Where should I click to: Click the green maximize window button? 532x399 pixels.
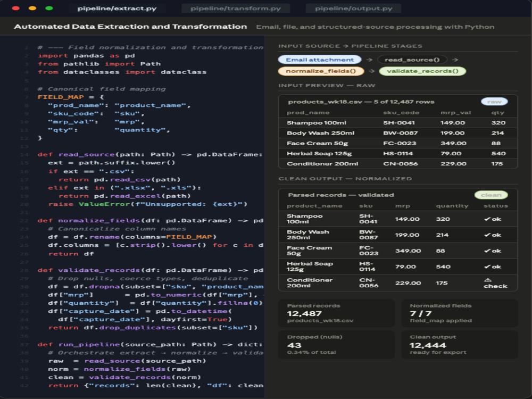click(x=49, y=8)
